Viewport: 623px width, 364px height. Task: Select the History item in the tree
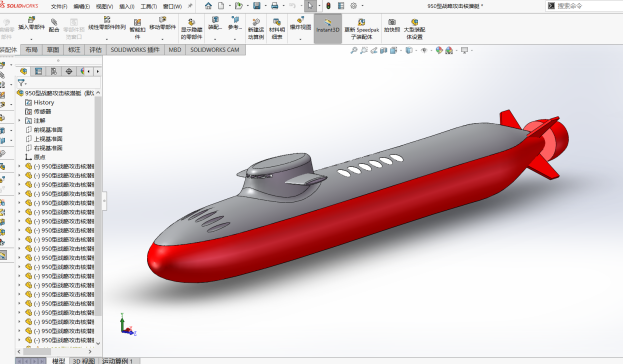tap(44, 102)
